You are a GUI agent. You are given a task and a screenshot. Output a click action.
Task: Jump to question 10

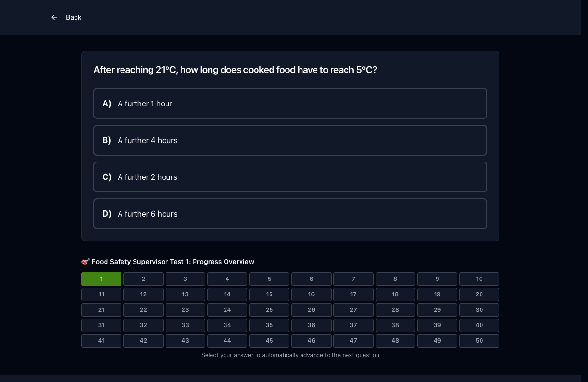coord(479,279)
